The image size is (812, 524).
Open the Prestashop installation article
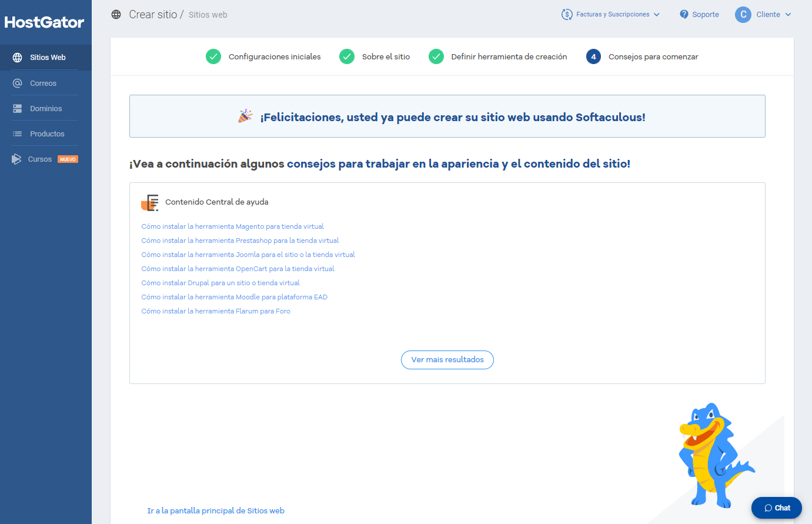point(240,241)
